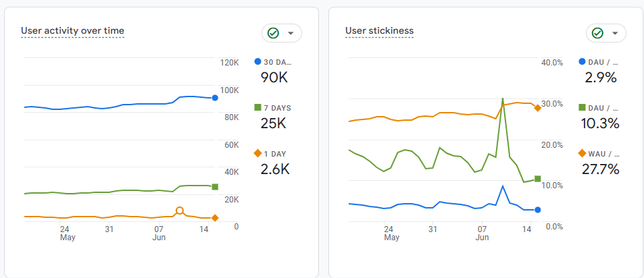Click the 10.3% stickiness value
This screenshot has width=644, height=278.
[601, 123]
